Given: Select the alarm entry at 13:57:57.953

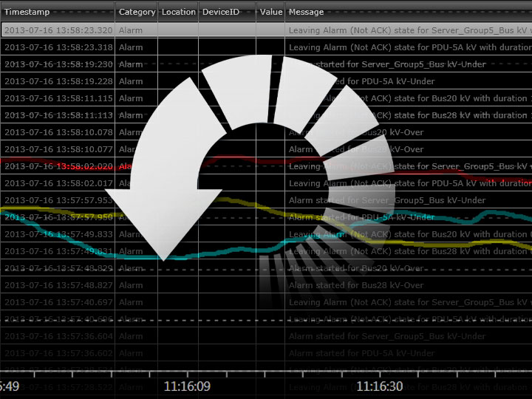Looking at the screenshot, I should click(59, 200).
